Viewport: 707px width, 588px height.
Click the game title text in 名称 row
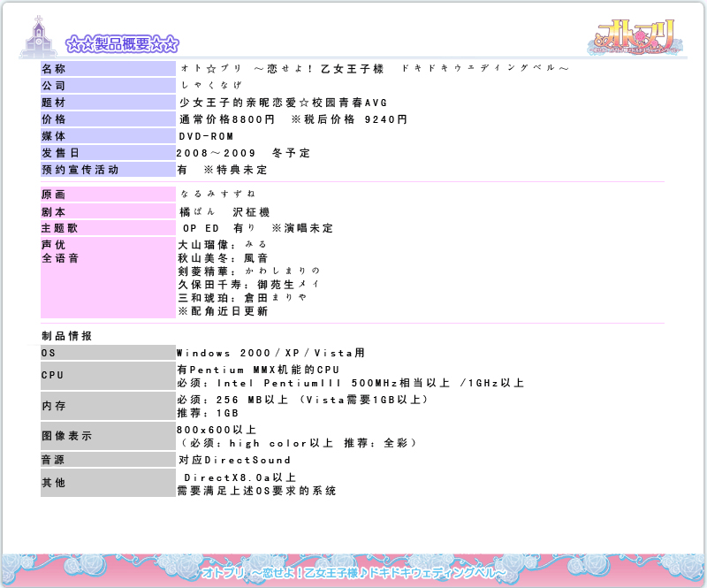pyautogui.click(x=374, y=69)
